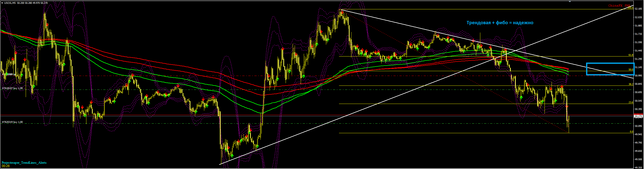Image resolution: width=644 pixels, height=169 pixels.
Task: Open the USOIL,M5 chart menu triangle
Action: coord(2,3)
